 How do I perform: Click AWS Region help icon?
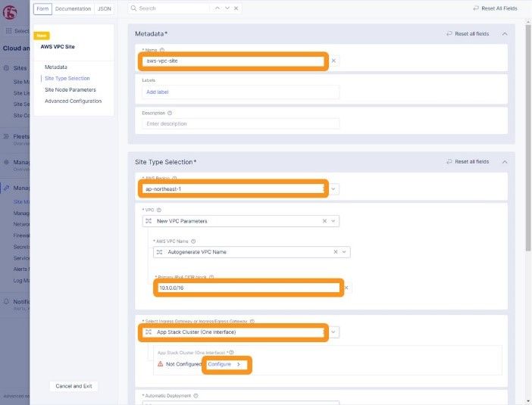174,178
